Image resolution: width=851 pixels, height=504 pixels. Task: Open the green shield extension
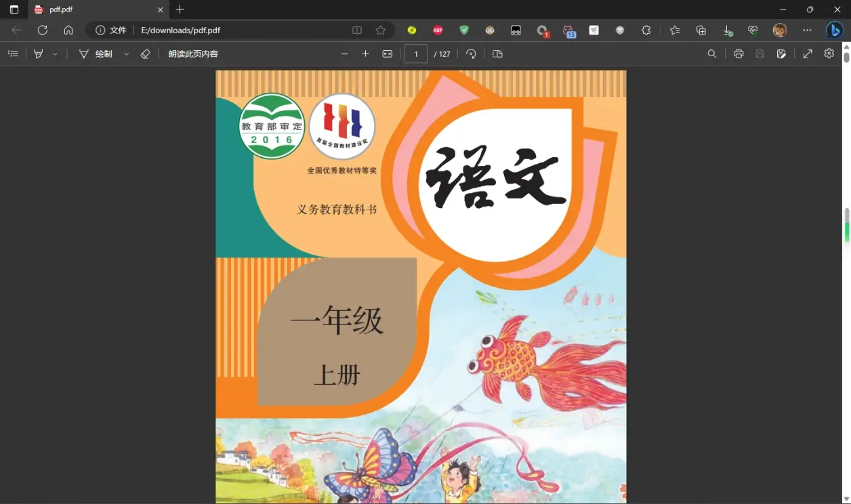464,30
